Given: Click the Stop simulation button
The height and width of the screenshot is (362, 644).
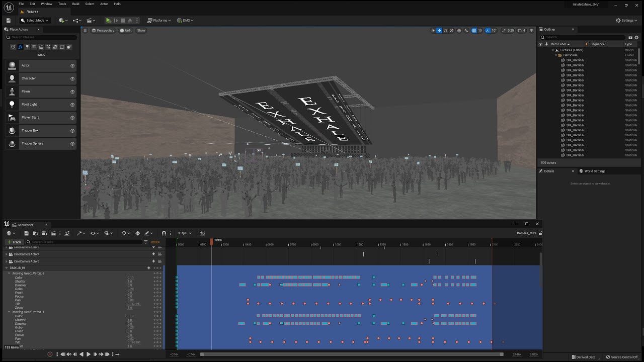Looking at the screenshot, I should pyautogui.click(x=122, y=21).
